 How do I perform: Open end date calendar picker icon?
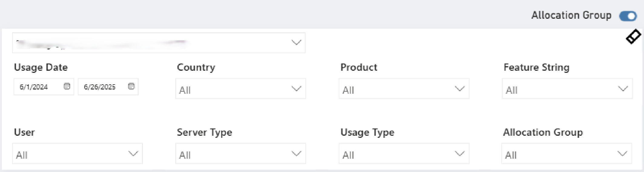[x=131, y=86]
